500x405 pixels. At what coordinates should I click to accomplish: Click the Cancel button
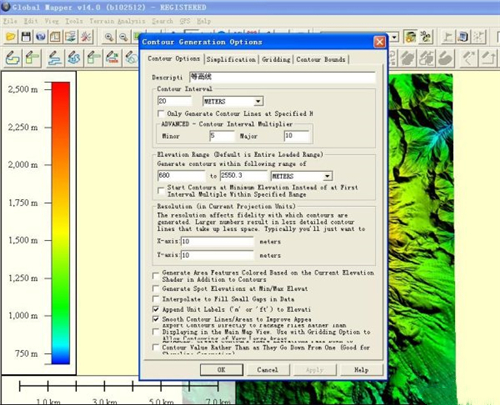267,370
